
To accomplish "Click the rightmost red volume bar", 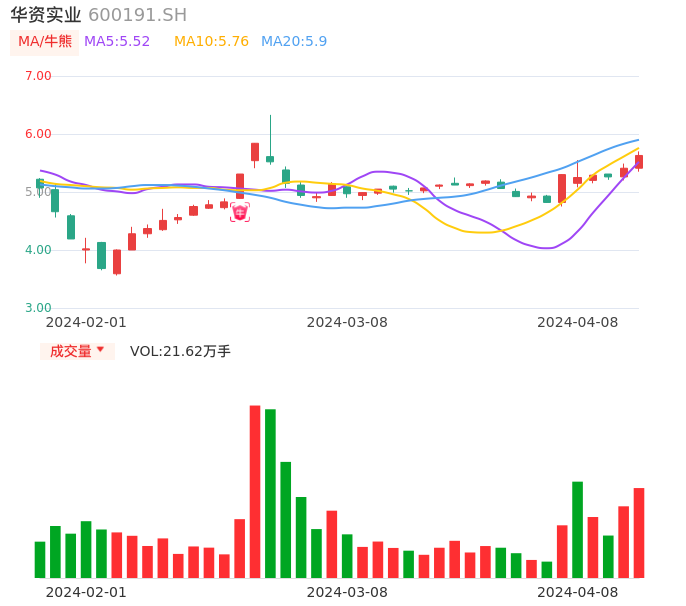I will [638, 532].
